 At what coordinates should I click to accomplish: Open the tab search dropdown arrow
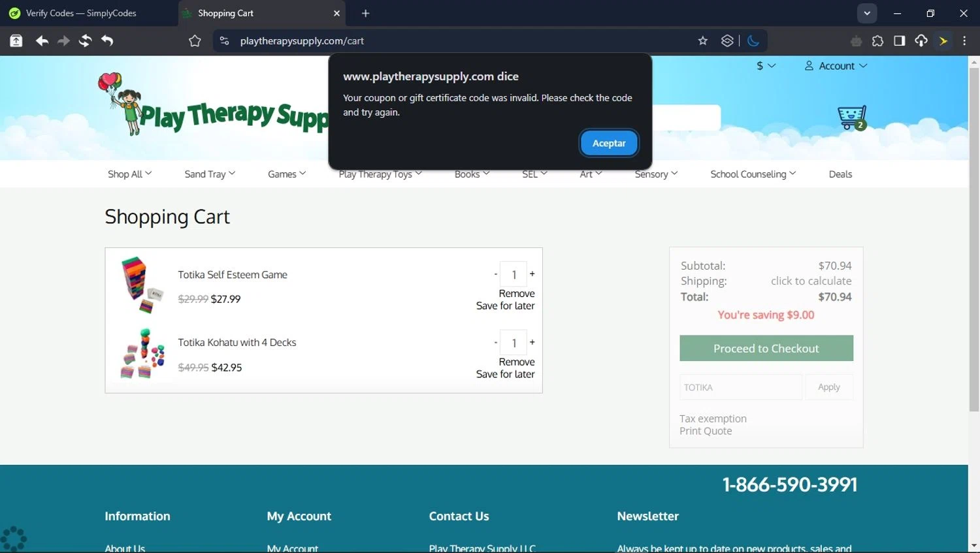click(x=867, y=13)
